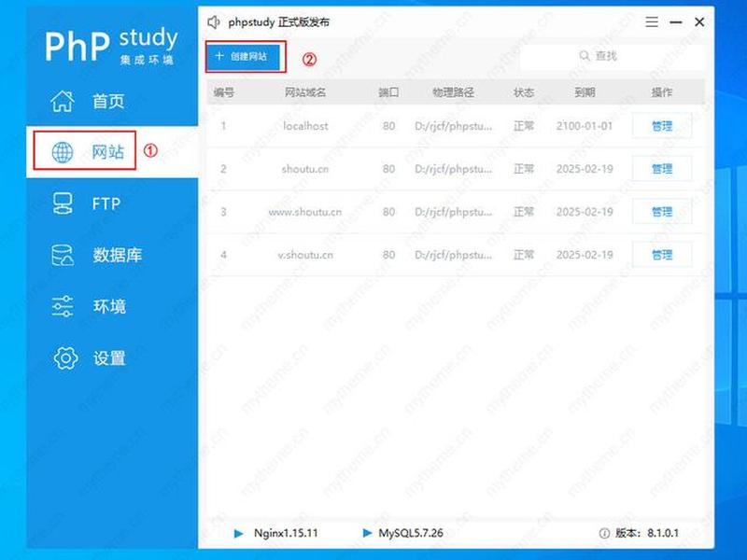The image size is (747, 560).
Task: Select the localhost domain cell
Action: tap(305, 126)
